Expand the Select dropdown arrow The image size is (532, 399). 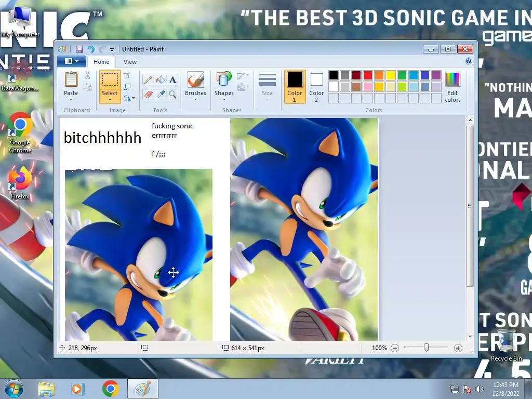(x=110, y=99)
